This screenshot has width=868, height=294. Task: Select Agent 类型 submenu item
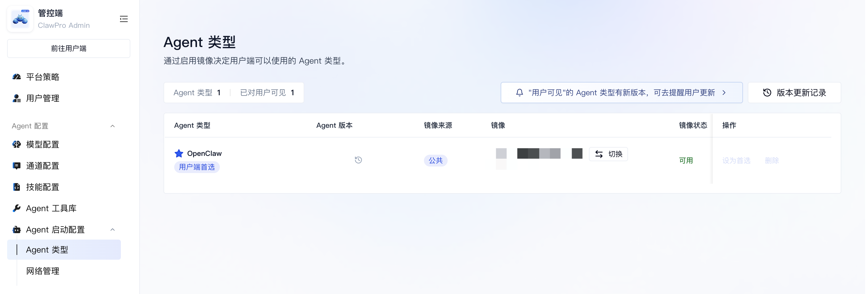64,250
